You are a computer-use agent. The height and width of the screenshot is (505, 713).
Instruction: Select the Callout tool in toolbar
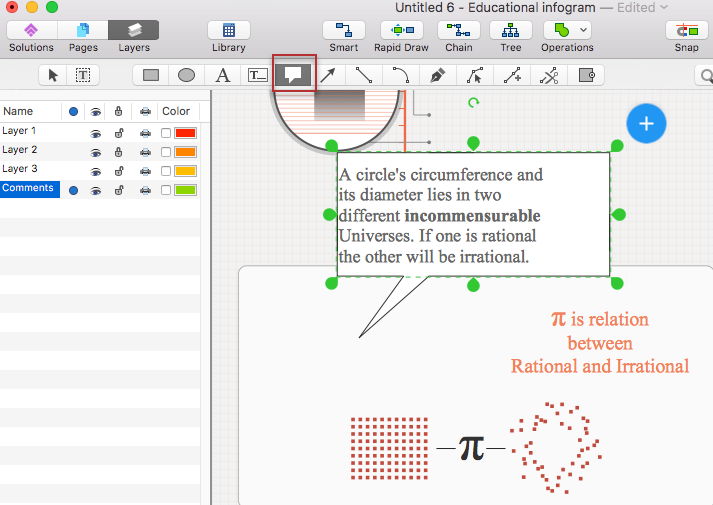294,75
